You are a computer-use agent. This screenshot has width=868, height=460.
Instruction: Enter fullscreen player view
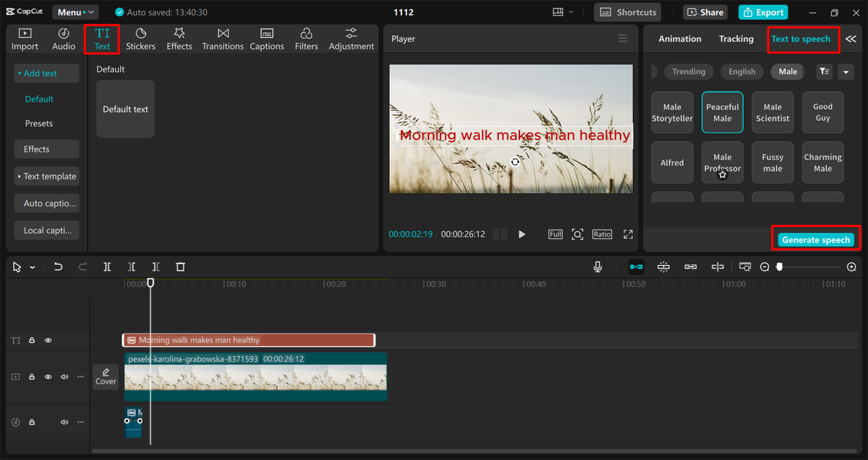[628, 234]
